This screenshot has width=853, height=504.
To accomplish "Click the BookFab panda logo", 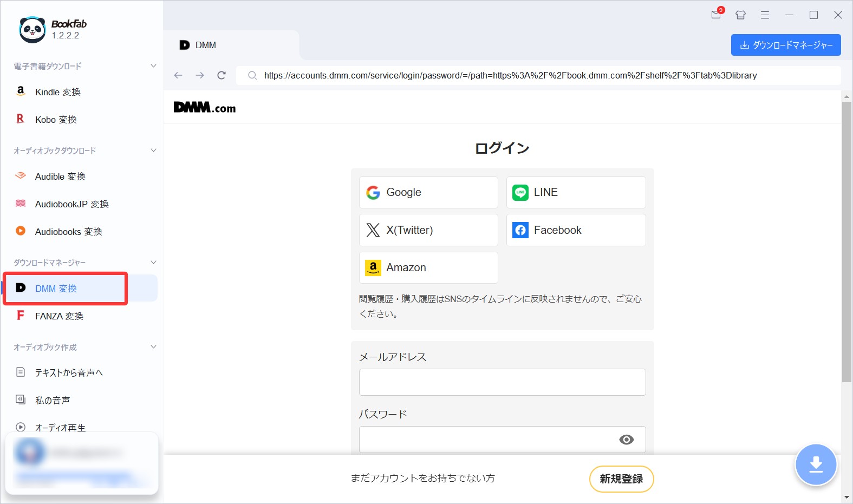I will pyautogui.click(x=32, y=29).
